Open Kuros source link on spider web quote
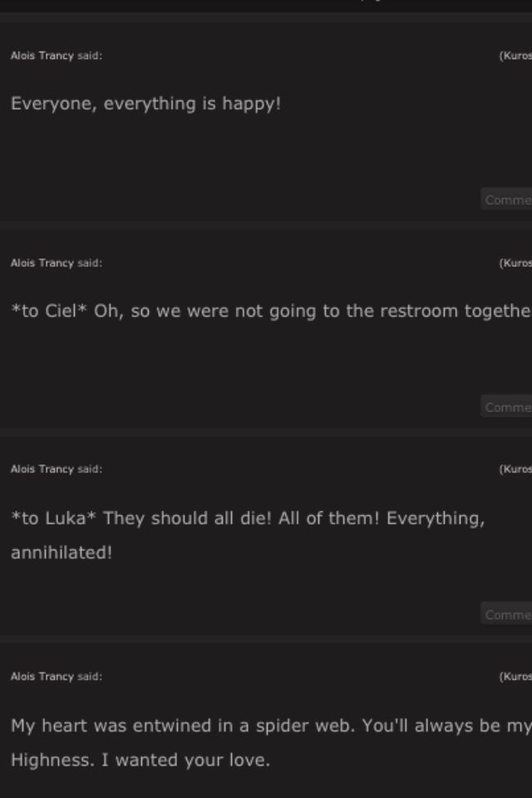Image resolution: width=532 pixels, height=798 pixels. 516,677
